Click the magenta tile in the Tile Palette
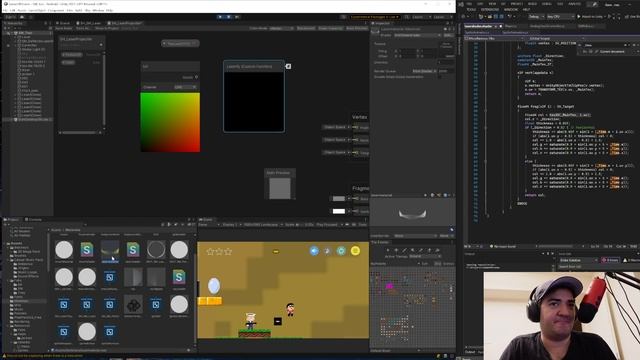 click(x=389, y=287)
